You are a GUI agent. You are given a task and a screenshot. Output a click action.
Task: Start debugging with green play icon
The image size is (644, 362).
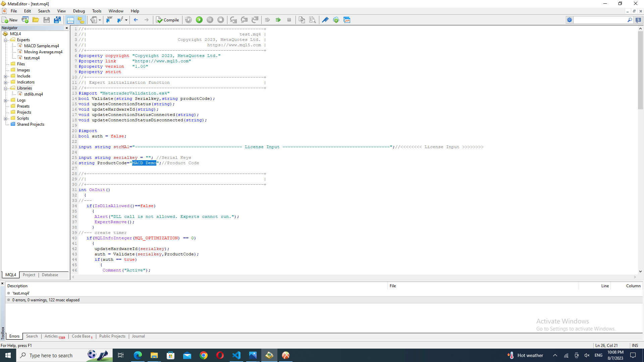coord(199,20)
